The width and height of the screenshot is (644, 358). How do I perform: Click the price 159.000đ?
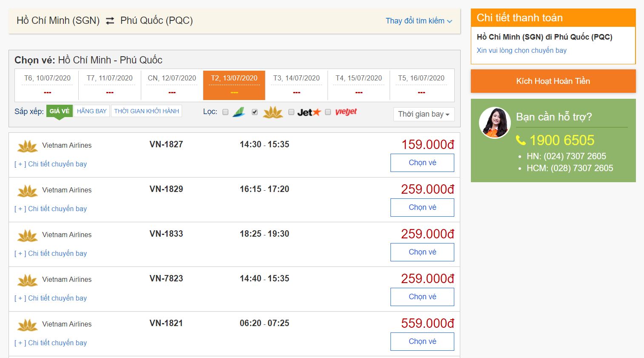click(428, 145)
